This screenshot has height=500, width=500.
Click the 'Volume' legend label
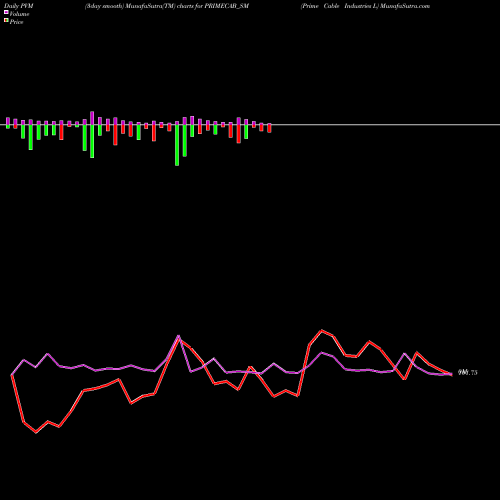click(19, 14)
